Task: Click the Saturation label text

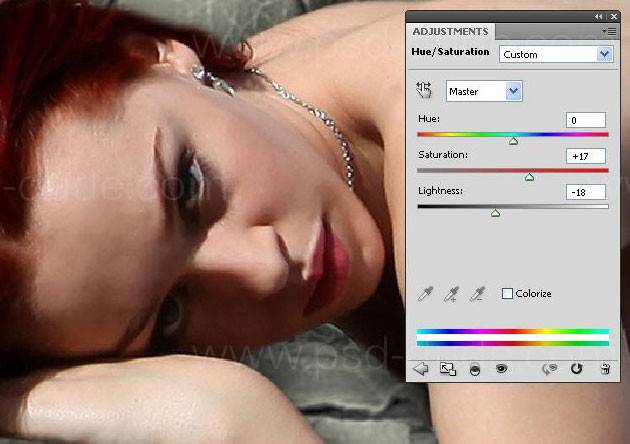Action: (443, 155)
